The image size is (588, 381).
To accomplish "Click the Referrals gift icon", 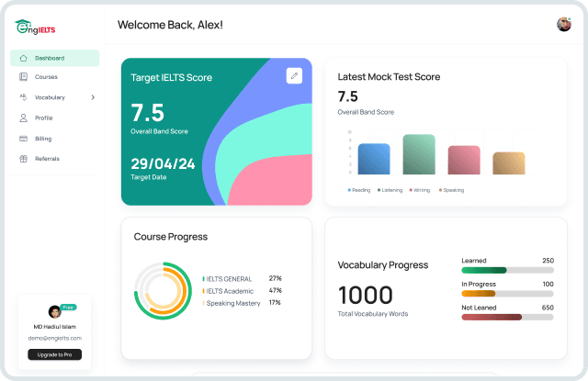I will [23, 158].
